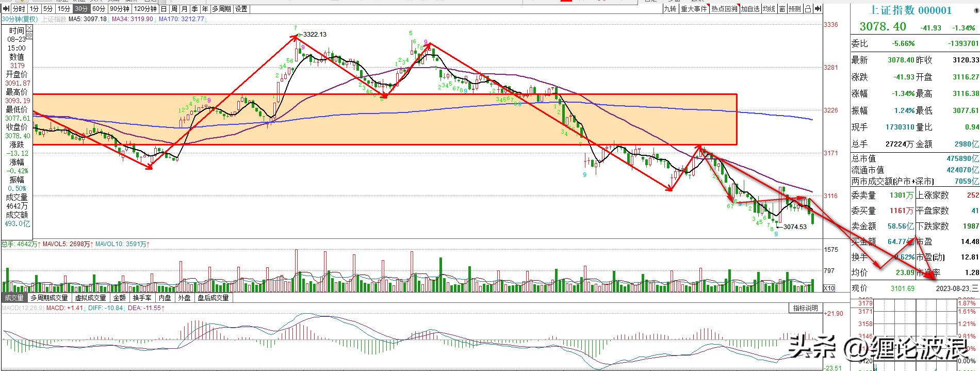Click the MAVOL5: 2698万 label
980x371 pixels.
point(67,244)
